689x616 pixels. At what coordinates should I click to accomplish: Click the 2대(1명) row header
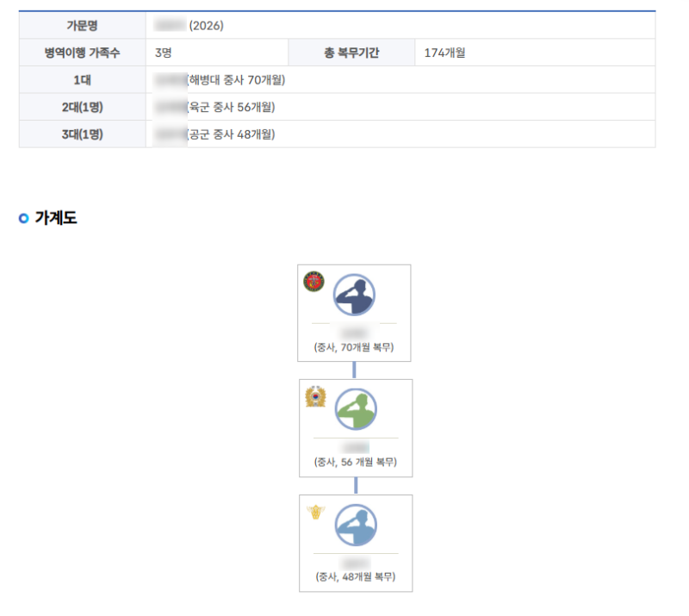pos(82,108)
